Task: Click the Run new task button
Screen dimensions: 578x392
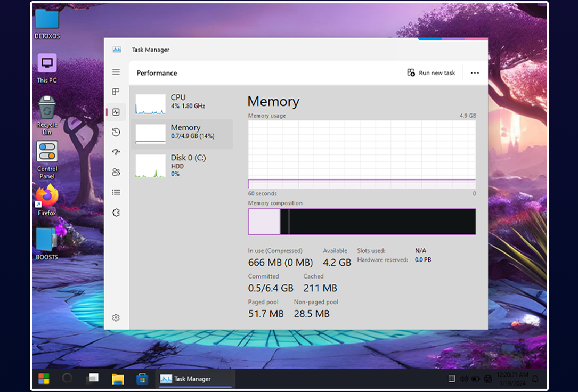Action: pos(432,73)
